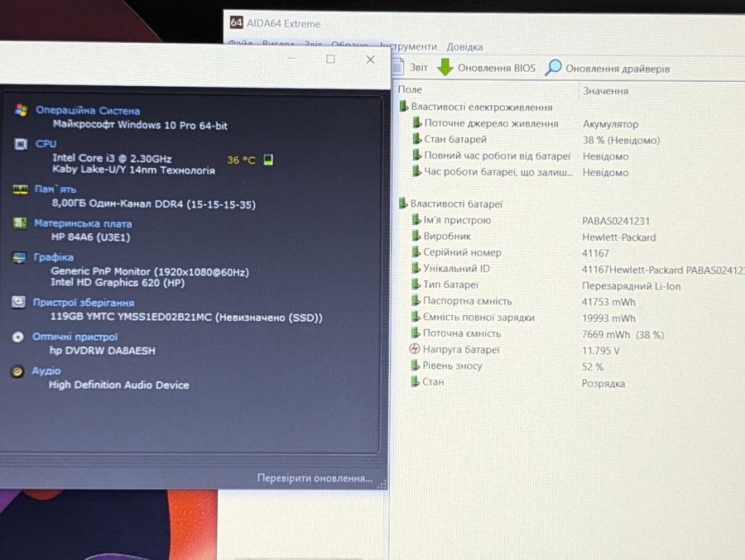The height and width of the screenshot is (560, 745).
Task: Click the Звіт toolbar button
Action: [x=411, y=68]
